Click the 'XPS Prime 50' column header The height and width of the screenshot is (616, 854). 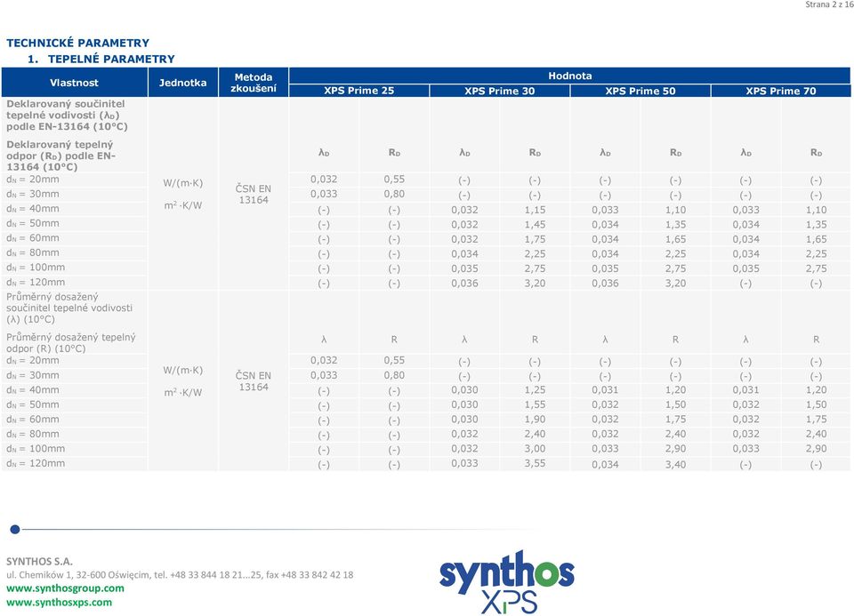point(640,91)
